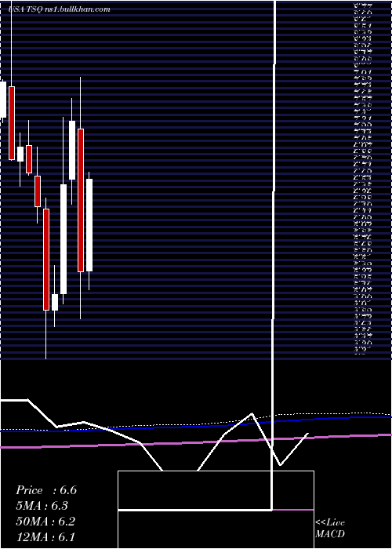Click the "Price : 6.6" readout
The height and width of the screenshot is (549, 392).
point(45,490)
